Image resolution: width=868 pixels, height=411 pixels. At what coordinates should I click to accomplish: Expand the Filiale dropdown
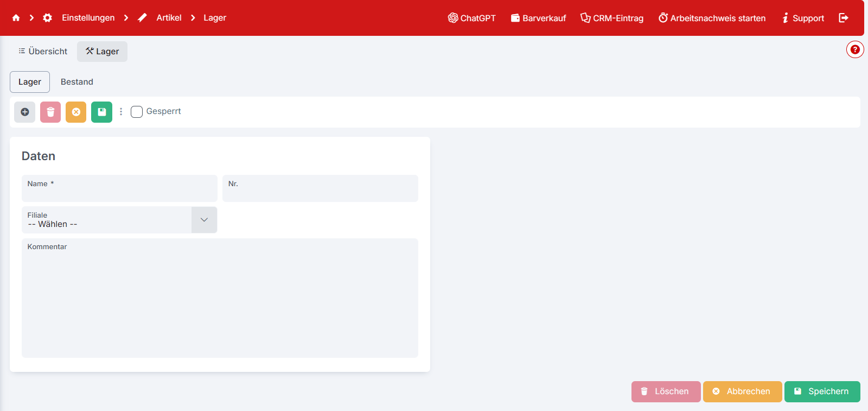[x=204, y=220]
